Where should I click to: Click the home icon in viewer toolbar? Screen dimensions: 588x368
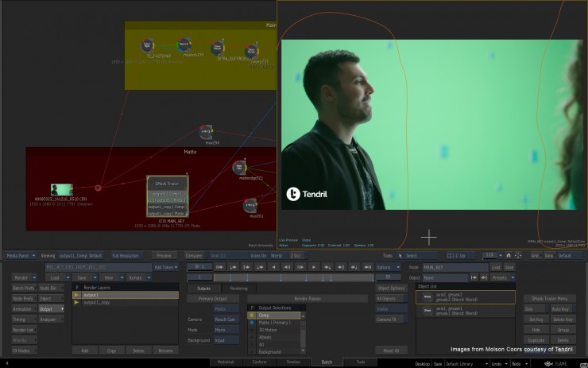point(509,255)
